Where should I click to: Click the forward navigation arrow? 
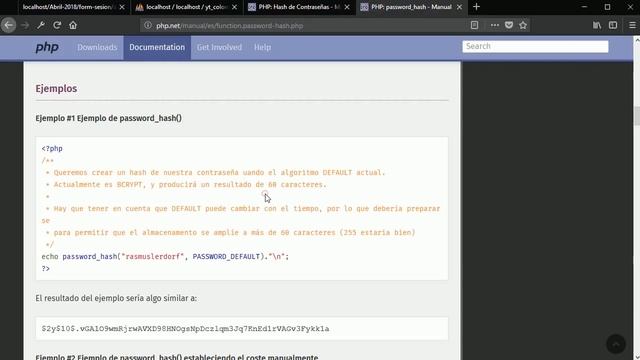click(x=25, y=25)
